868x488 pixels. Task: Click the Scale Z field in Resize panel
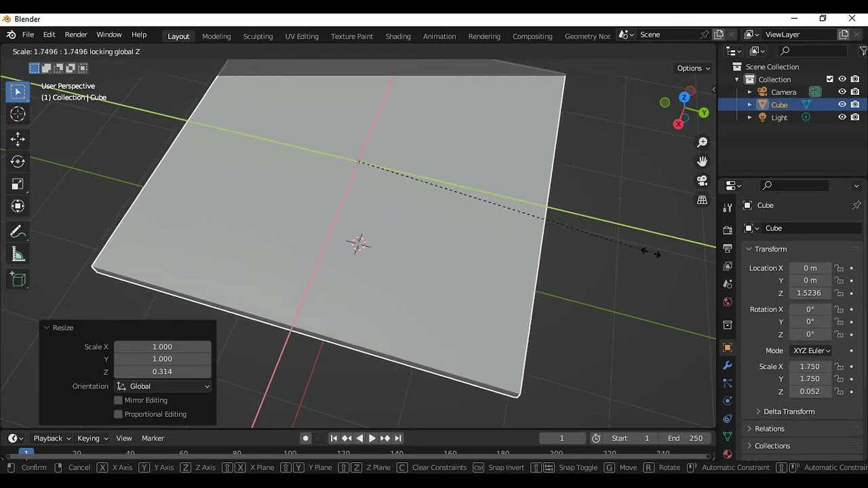(x=162, y=371)
